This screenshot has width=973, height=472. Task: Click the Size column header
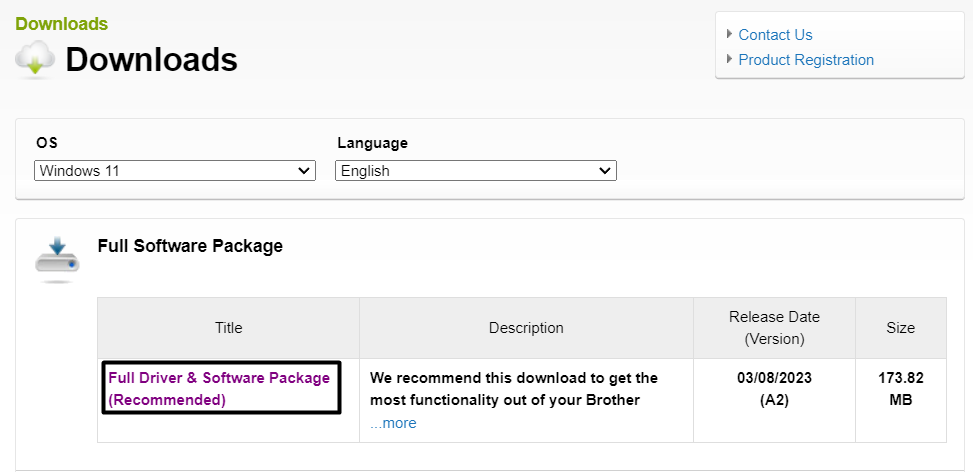tap(900, 328)
